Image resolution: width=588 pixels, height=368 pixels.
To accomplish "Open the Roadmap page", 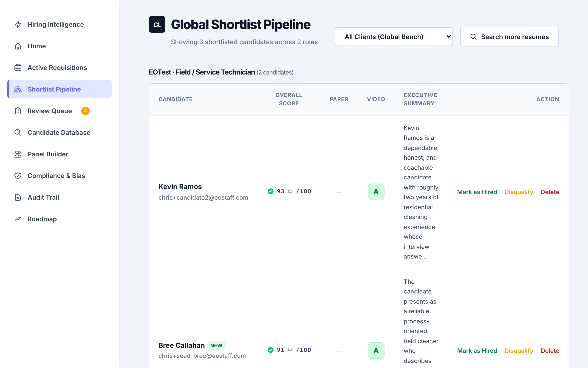I will (x=59, y=219).
